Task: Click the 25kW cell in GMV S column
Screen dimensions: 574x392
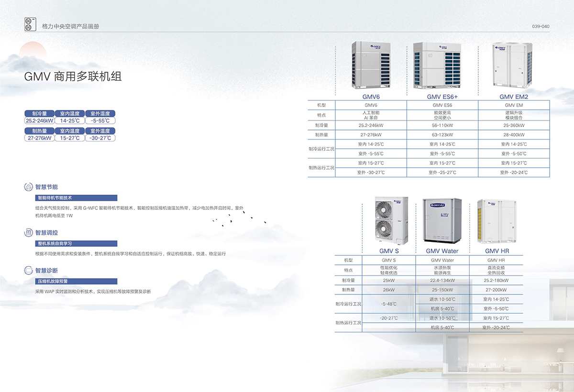Action: (388, 281)
